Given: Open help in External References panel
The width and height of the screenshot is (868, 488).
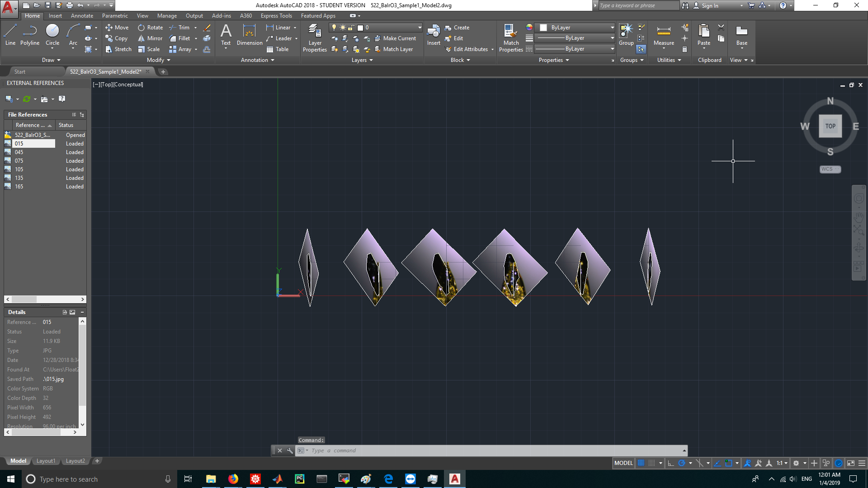Looking at the screenshot, I should coord(62,99).
